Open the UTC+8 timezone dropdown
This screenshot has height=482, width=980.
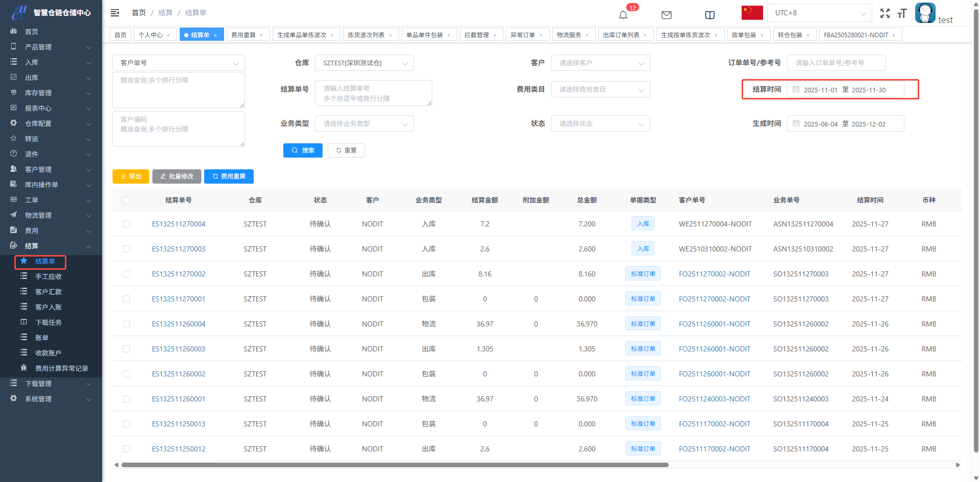tap(819, 13)
